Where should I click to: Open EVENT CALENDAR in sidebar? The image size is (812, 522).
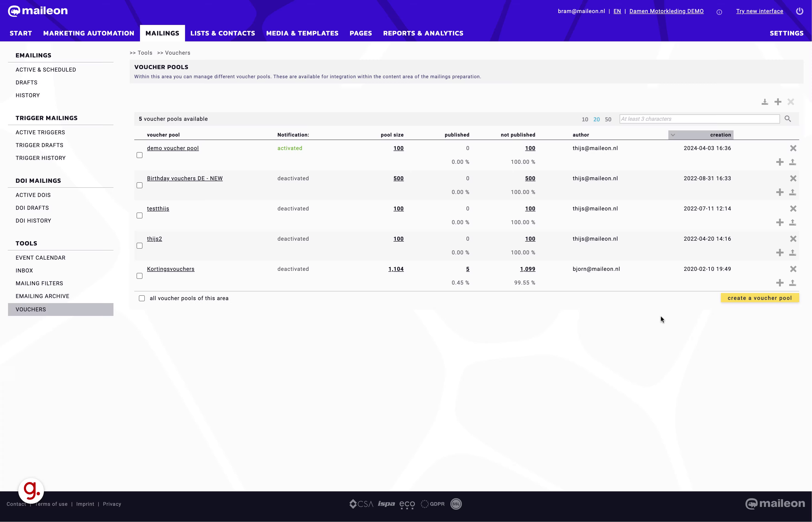40,258
